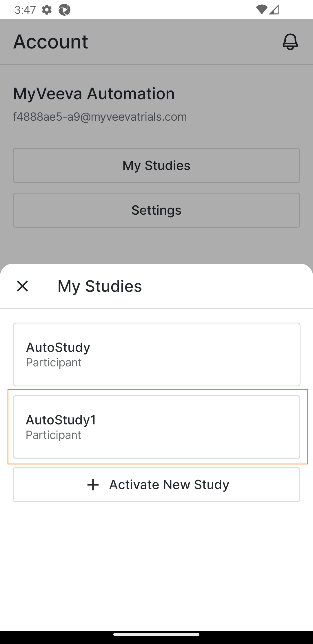Tap the MyVeeva Automation user name
This screenshot has height=644, width=313.
[94, 93]
